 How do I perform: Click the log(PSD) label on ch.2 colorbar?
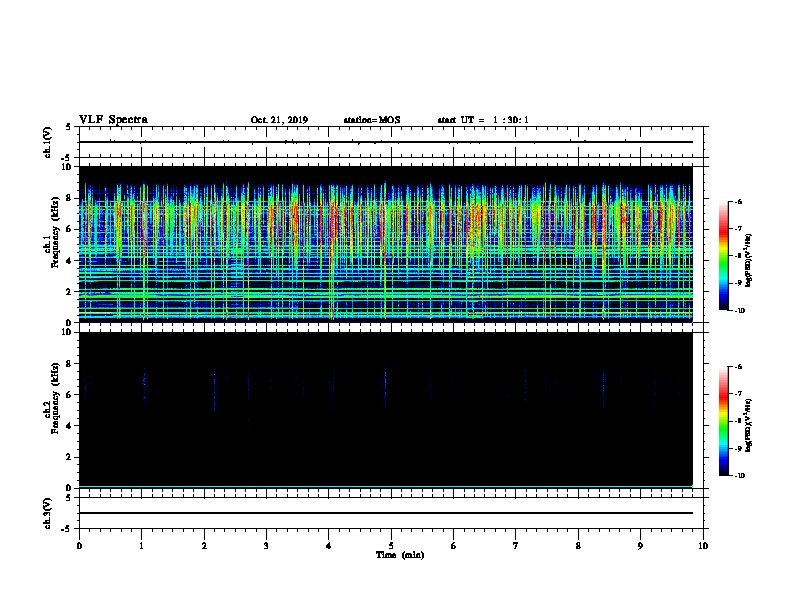[748, 426]
